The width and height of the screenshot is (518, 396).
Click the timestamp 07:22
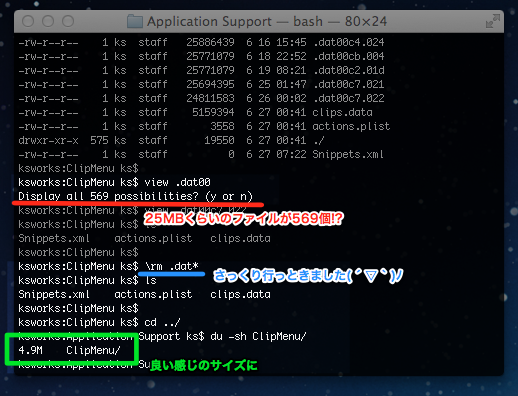pos(291,154)
